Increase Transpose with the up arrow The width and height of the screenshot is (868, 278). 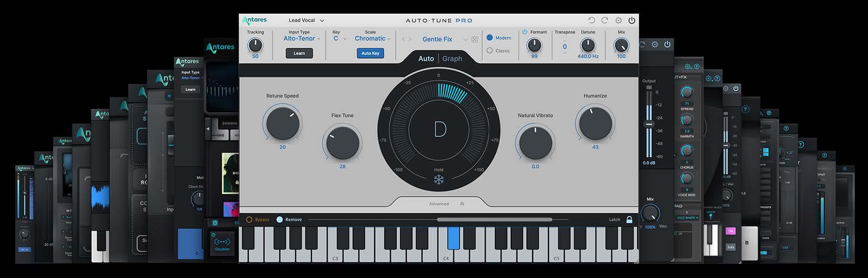[x=565, y=40]
